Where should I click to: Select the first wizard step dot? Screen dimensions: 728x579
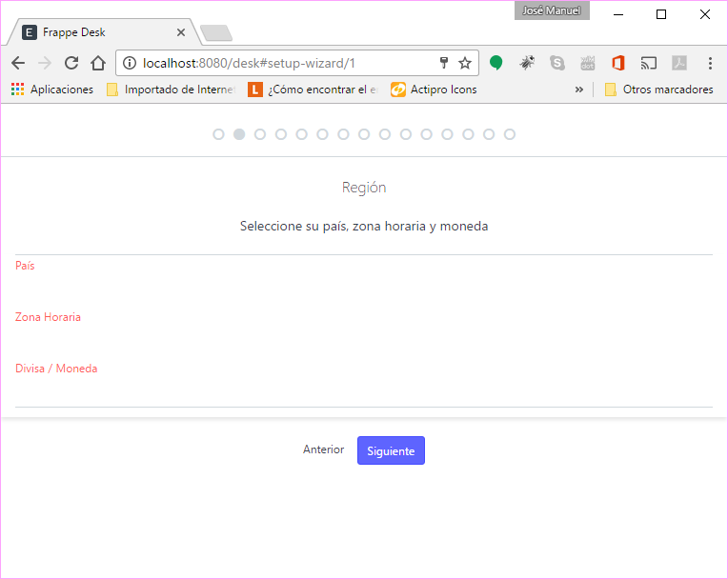pos(218,134)
